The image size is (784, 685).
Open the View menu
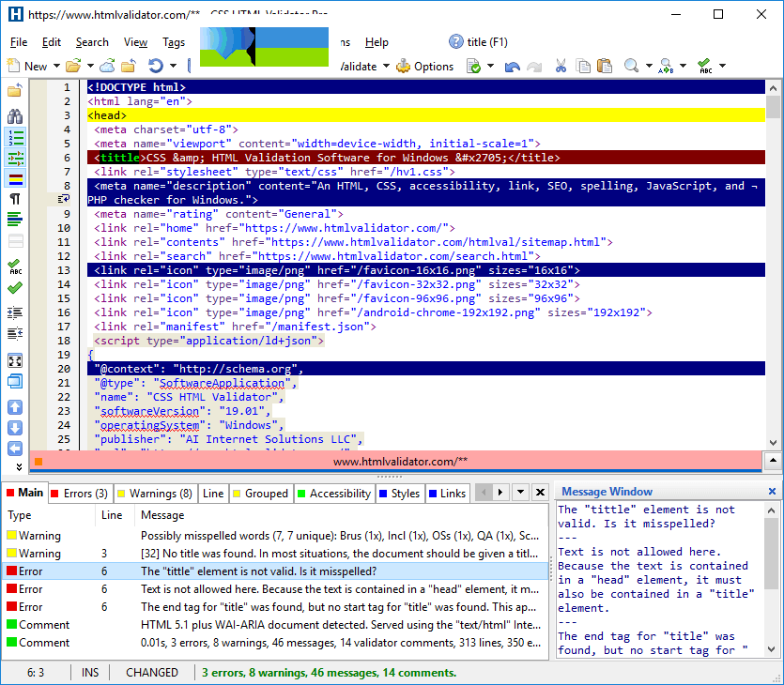135,42
